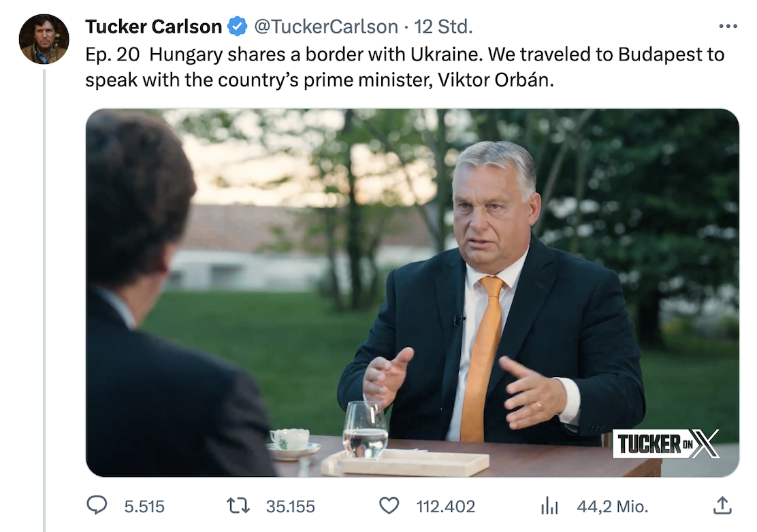This screenshot has height=532, width=757.
Task: Open view analytics bar chart icon
Action: (x=549, y=505)
